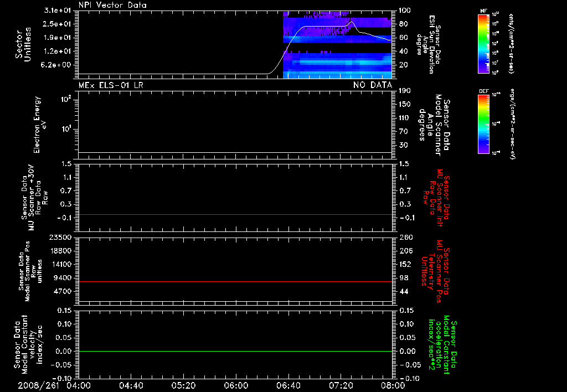This screenshot has width=567, height=392.
Task: Click the 05:20 time axis label
Action: (183, 385)
